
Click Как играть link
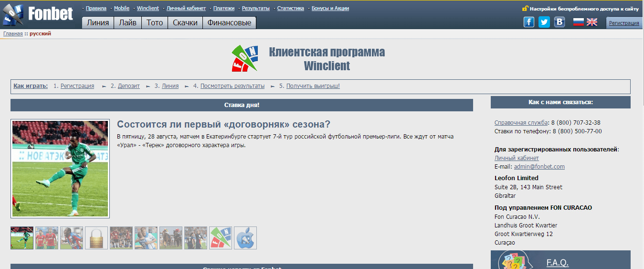[31, 86]
